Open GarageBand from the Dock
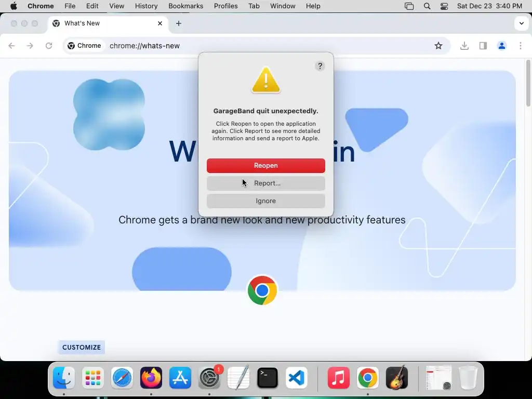 pos(396,378)
